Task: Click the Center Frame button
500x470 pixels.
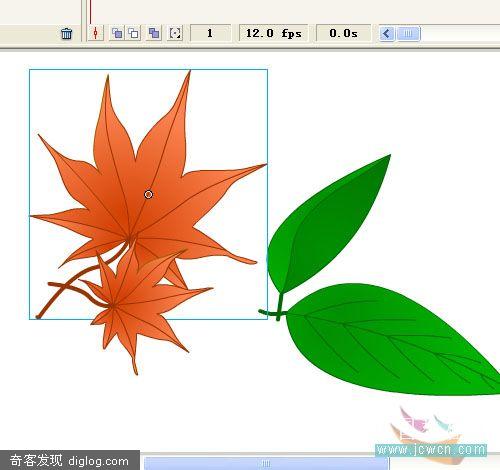Action: (x=96, y=33)
